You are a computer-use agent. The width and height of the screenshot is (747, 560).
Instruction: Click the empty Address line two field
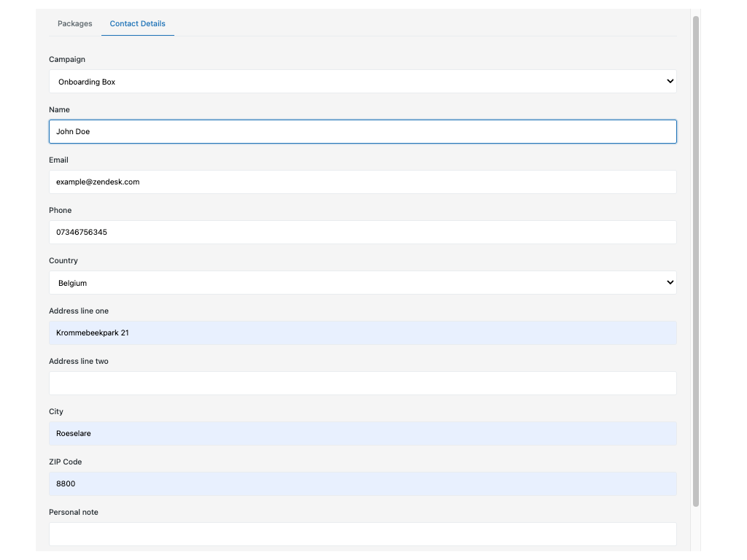363,384
